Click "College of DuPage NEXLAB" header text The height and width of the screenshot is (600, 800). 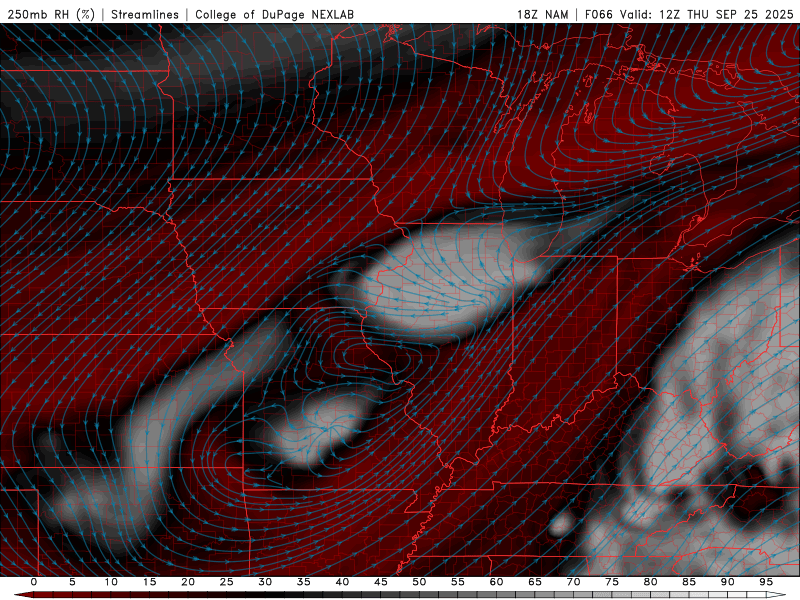pos(274,14)
